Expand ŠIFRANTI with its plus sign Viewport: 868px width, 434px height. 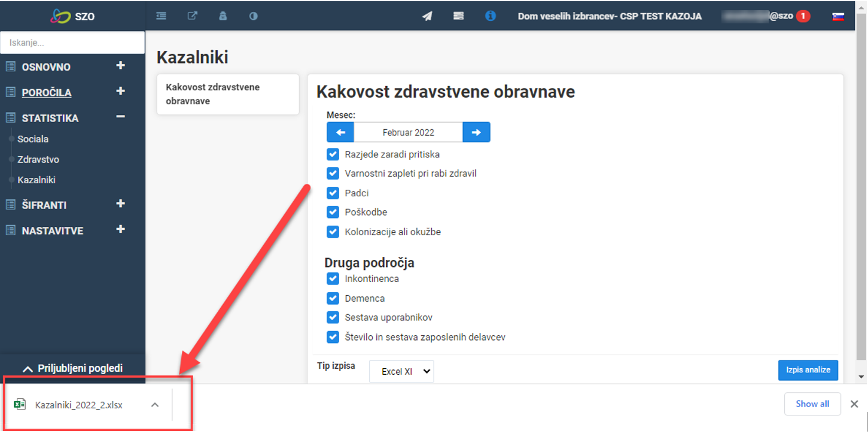pos(120,204)
